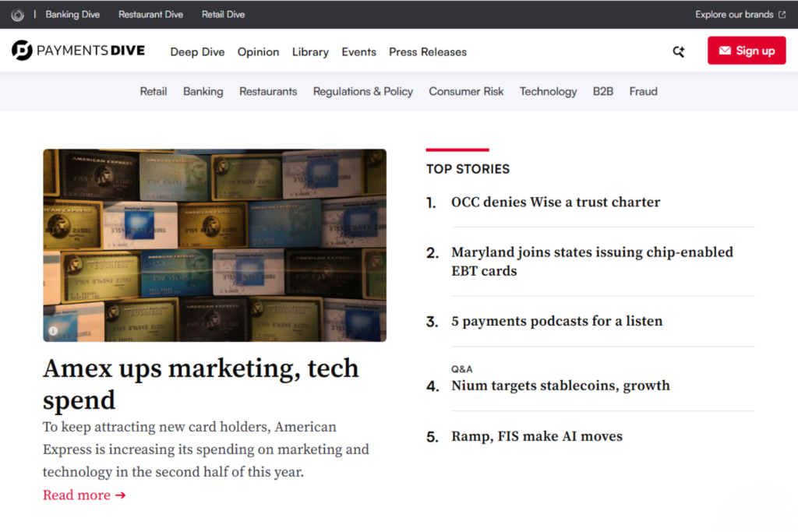
Task: Click the American Express cards featured image
Action: coord(215,245)
